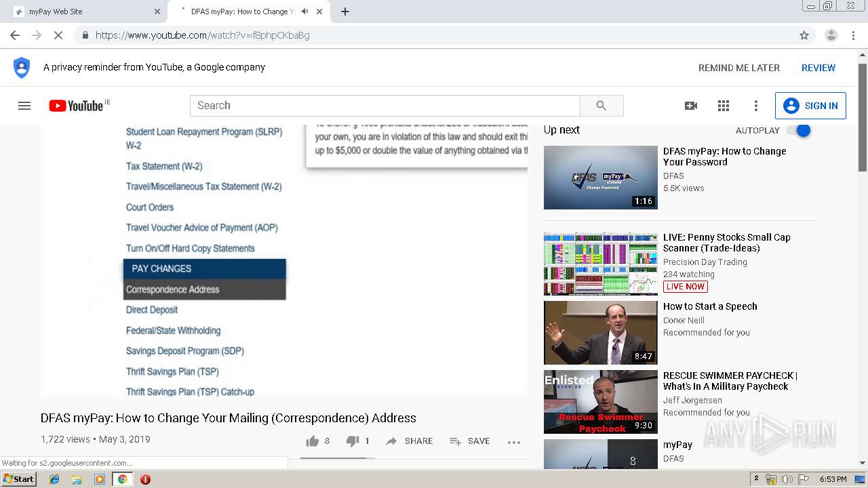
Task: Open a new browser tab
Action: click(345, 12)
